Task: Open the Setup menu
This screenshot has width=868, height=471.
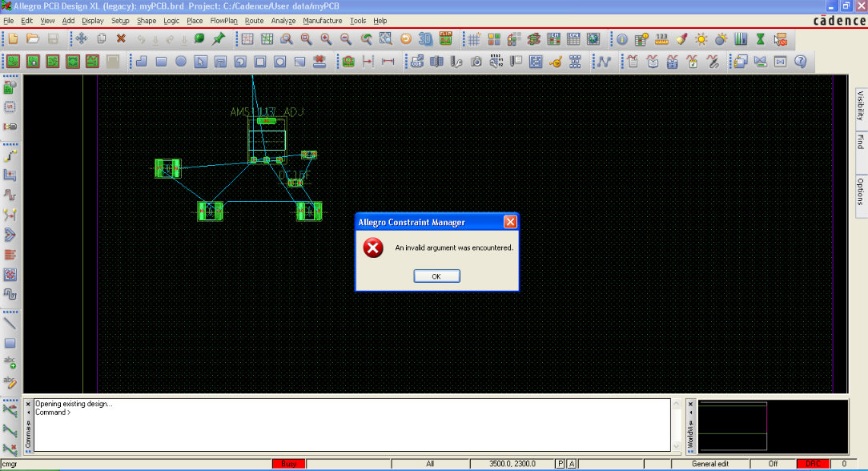Action: click(x=120, y=21)
